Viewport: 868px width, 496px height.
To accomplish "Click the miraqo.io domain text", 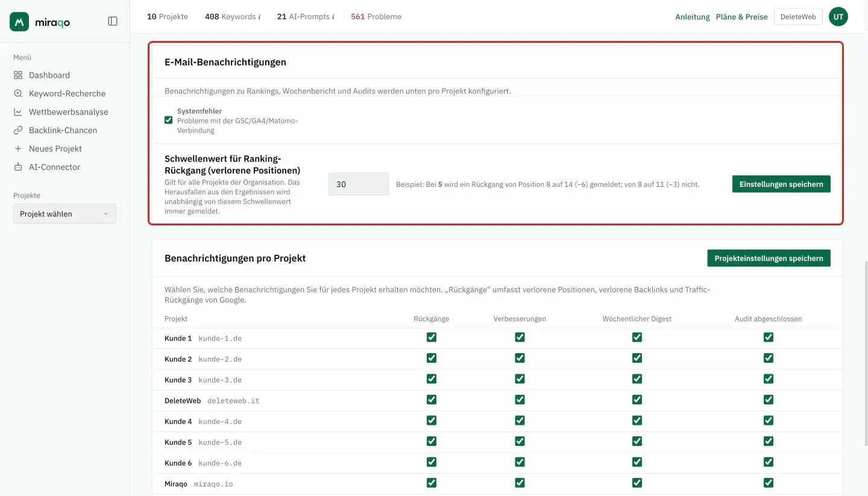I will 213,484.
